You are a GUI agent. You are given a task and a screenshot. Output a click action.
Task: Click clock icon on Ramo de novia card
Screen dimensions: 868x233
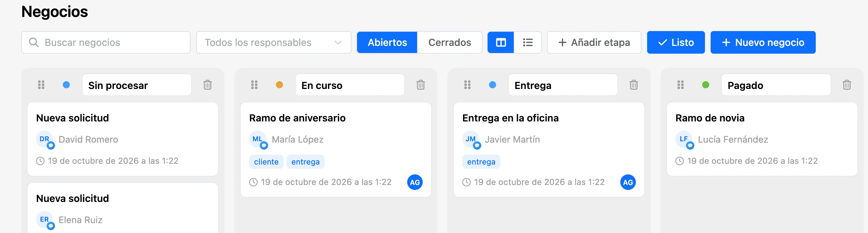coord(680,161)
